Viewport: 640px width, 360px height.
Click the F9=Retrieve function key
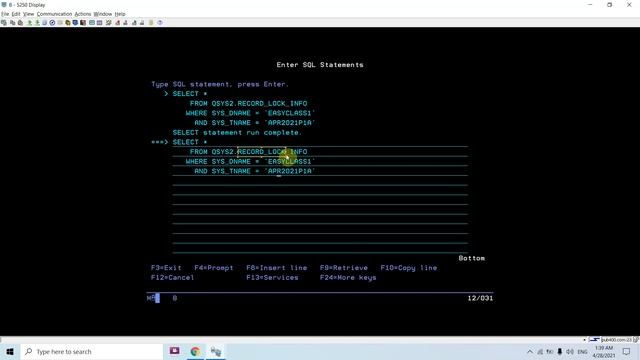coord(344,268)
